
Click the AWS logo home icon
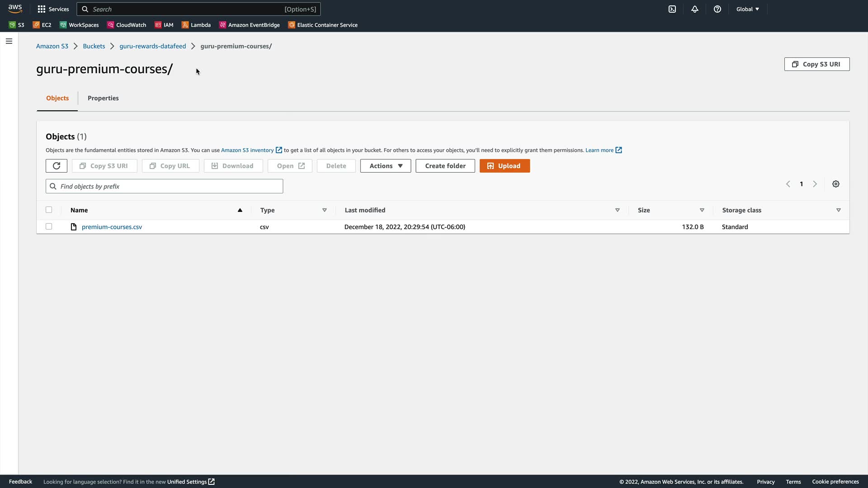15,9
